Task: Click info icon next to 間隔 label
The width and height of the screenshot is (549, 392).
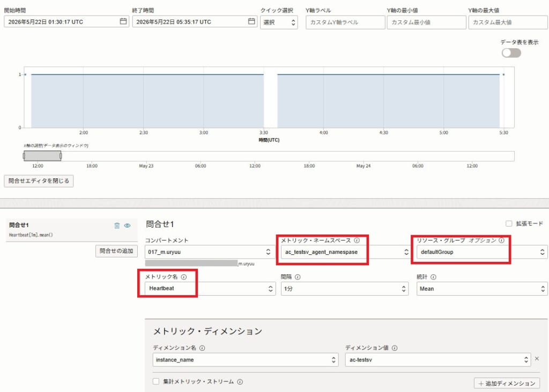Action: pyautogui.click(x=298, y=277)
